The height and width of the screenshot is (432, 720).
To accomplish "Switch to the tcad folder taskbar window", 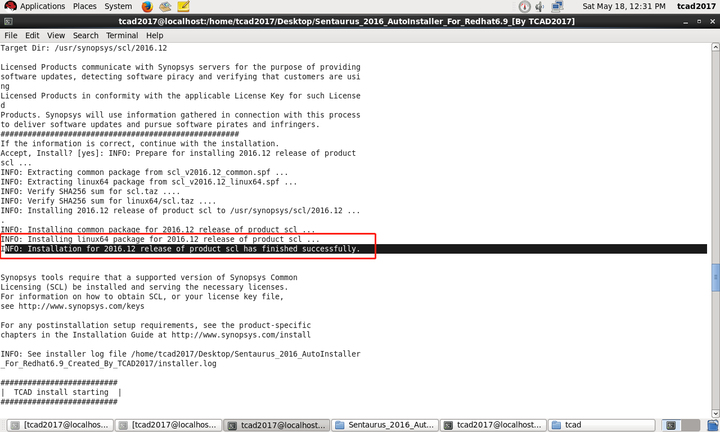I will (x=602, y=425).
